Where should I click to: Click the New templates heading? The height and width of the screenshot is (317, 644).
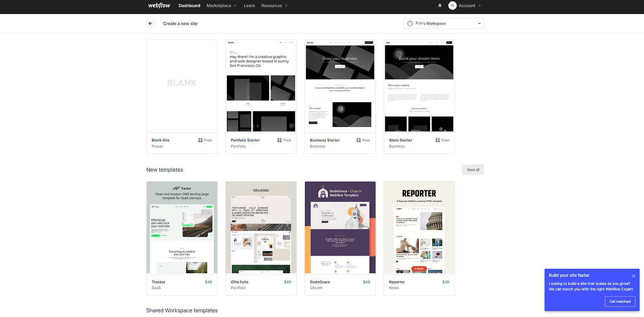pos(165,170)
